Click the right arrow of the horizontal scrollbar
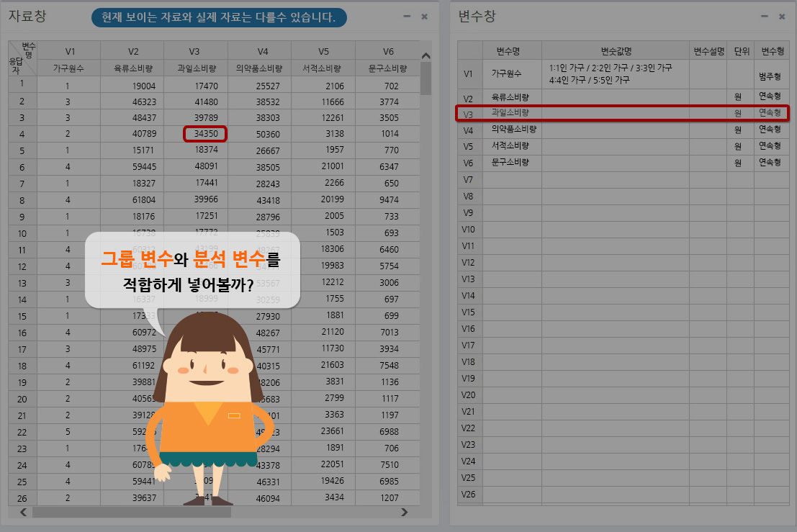Viewport: 797px width, 532px height. point(405,512)
